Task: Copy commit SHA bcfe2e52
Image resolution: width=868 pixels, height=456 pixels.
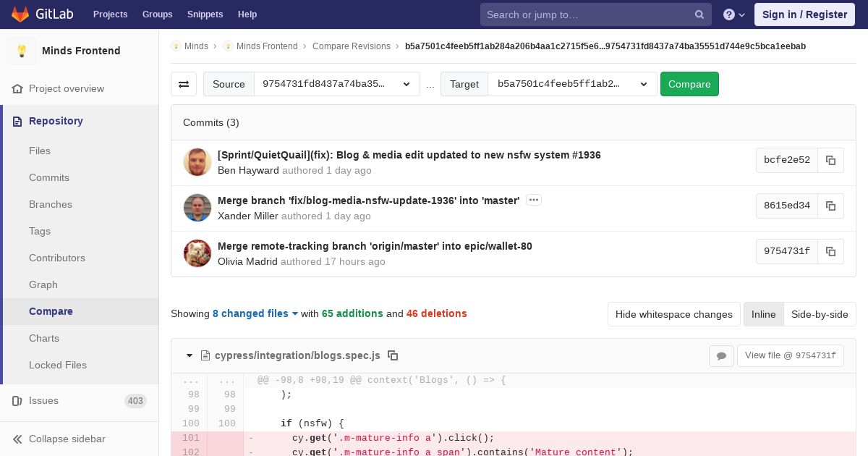Action: [x=830, y=160]
